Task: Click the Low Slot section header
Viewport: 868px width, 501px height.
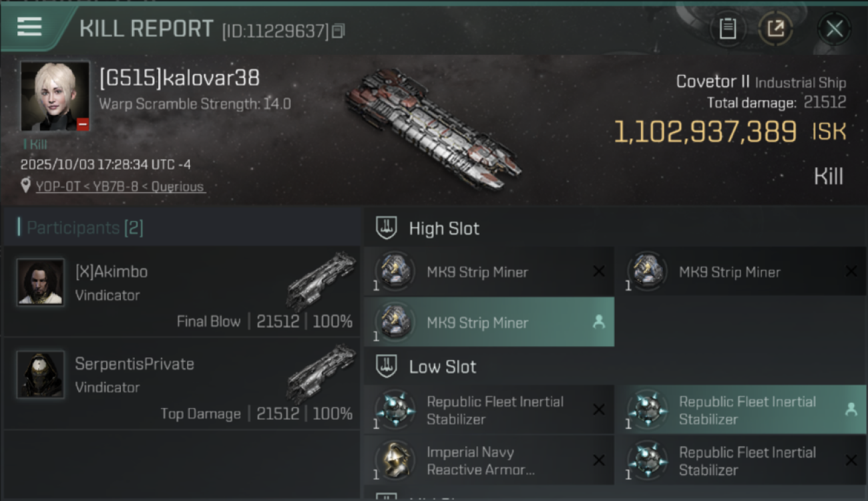Action: click(443, 367)
